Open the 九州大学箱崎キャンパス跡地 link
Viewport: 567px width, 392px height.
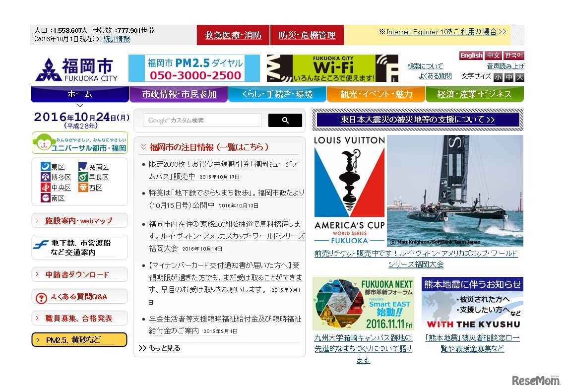pyautogui.click(x=363, y=348)
